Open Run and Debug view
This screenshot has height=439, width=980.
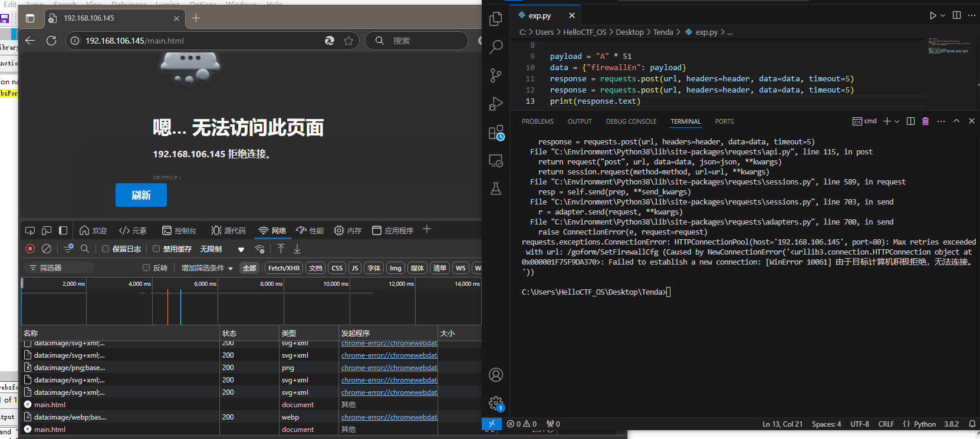(496, 104)
